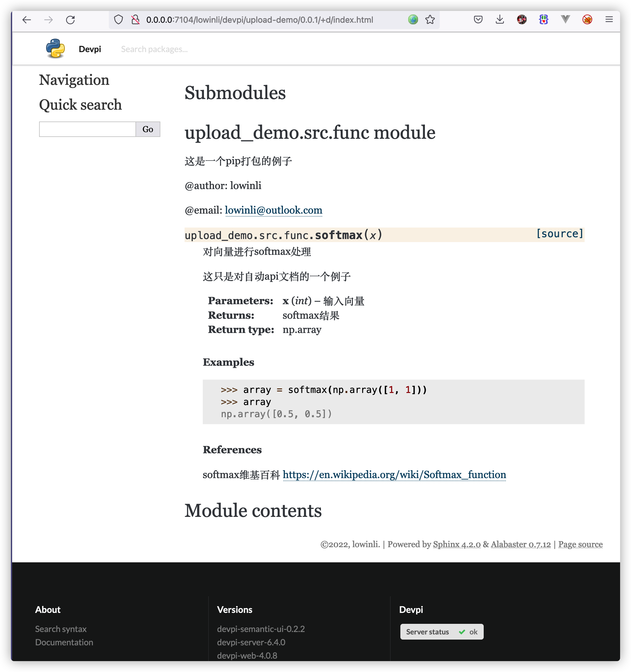Open the Downloads panel icon
The image size is (631, 672).
(x=499, y=20)
